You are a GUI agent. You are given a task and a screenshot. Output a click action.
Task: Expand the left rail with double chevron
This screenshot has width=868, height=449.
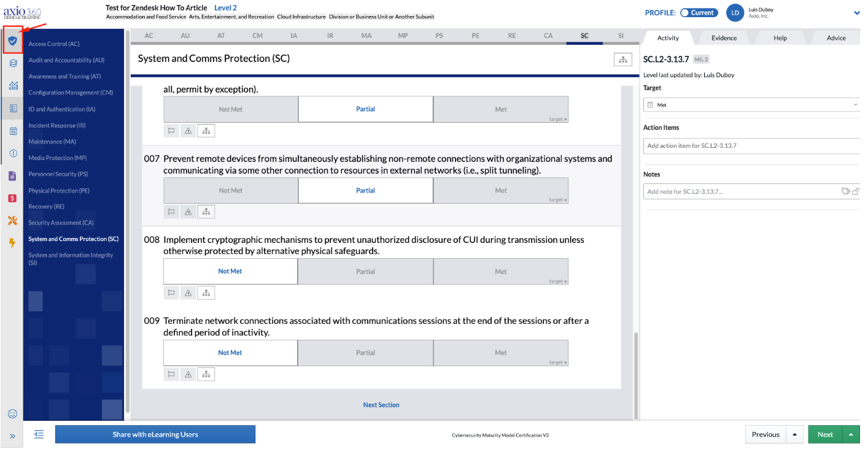pos(12,436)
